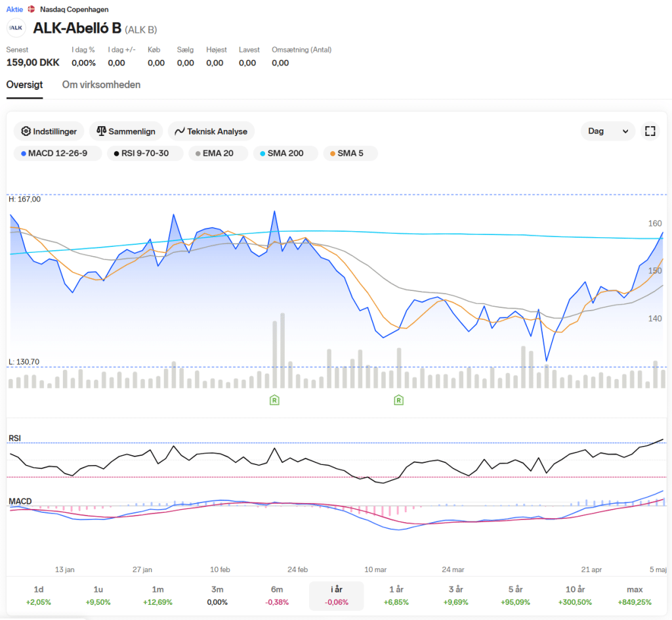Click the Aktie breadcrumb link
Image resolution: width=672 pixels, height=620 pixels.
(x=14, y=10)
